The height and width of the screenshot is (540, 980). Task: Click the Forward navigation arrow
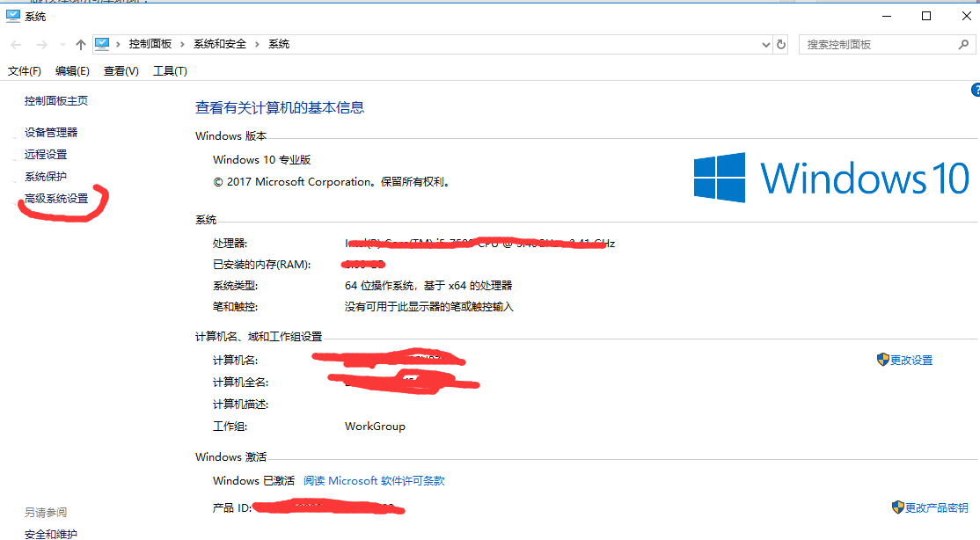[x=42, y=44]
